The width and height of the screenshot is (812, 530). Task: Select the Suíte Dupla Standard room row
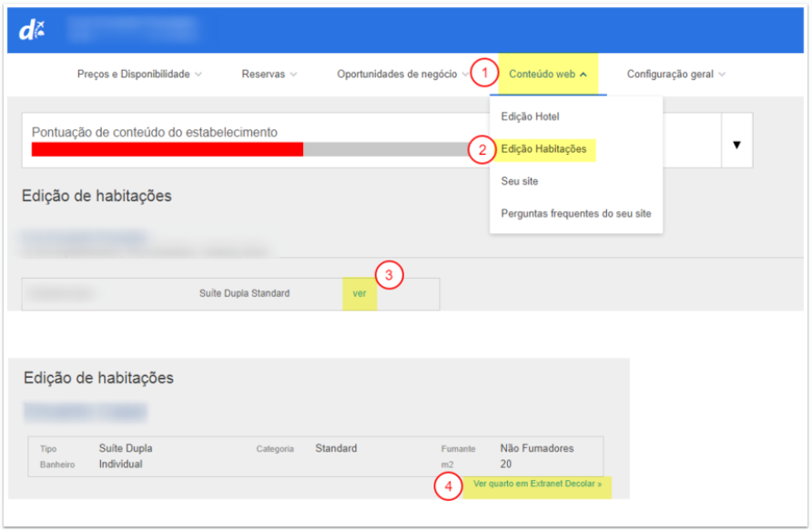coord(244,294)
